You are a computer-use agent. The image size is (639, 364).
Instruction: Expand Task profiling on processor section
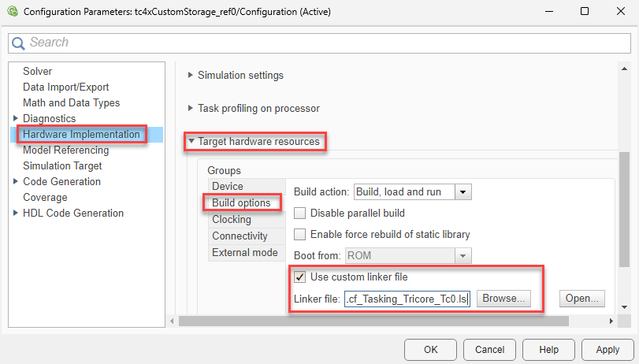(x=190, y=109)
